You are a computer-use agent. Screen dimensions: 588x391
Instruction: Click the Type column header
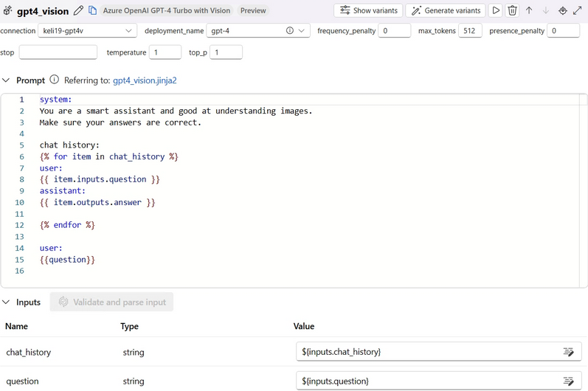pos(129,326)
